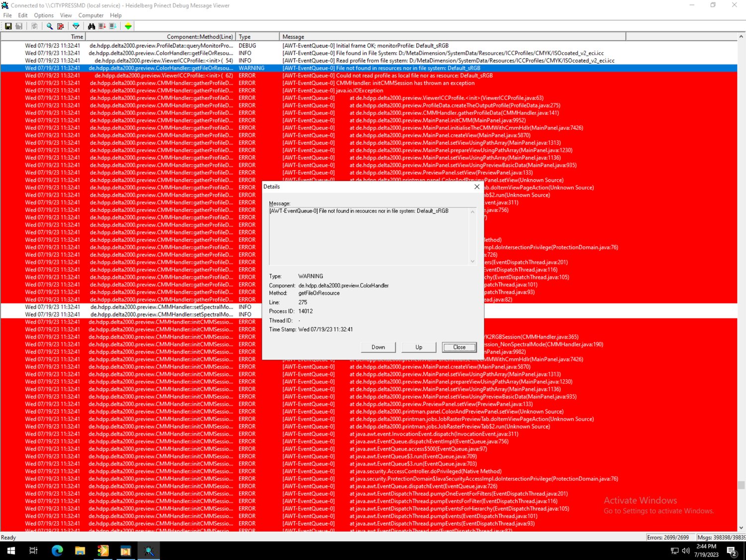This screenshot has height=560, width=746.
Task: Open the Help menu
Action: [116, 15]
